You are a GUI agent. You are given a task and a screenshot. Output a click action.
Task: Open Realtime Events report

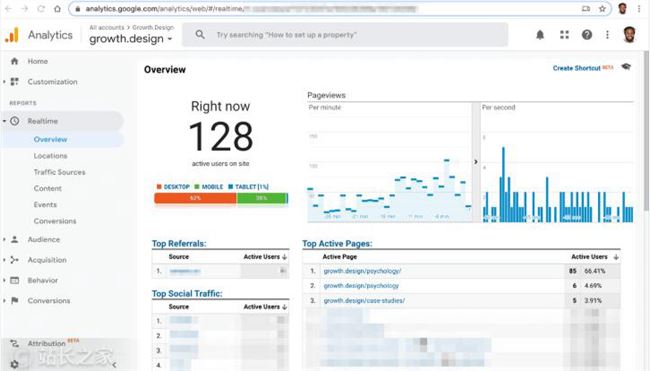(45, 204)
